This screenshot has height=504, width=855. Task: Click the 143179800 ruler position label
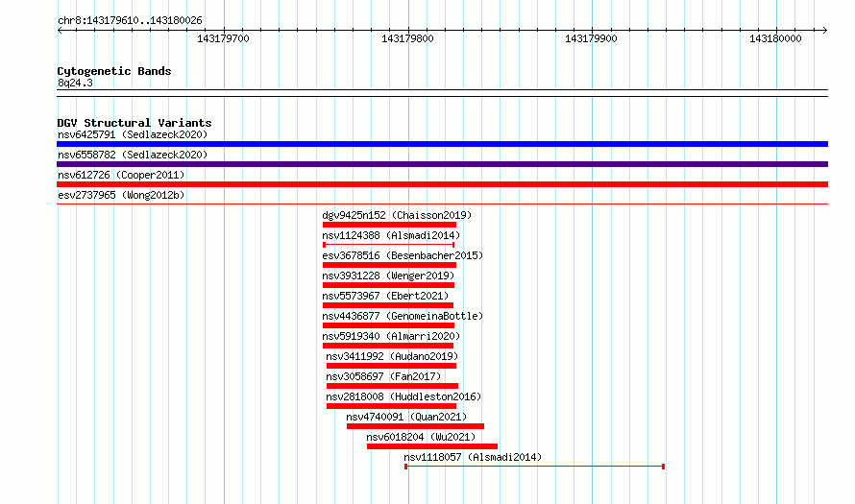pyautogui.click(x=407, y=38)
